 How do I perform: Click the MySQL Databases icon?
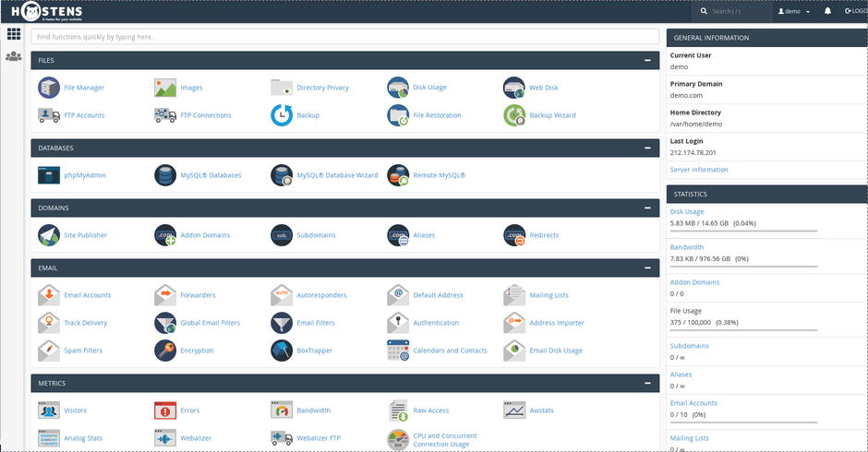[x=165, y=175]
